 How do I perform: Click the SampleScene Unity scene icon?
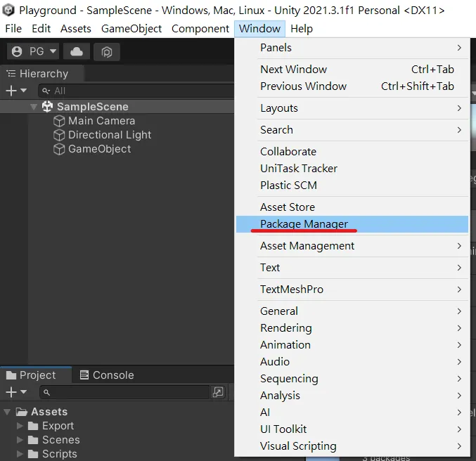[x=47, y=107]
